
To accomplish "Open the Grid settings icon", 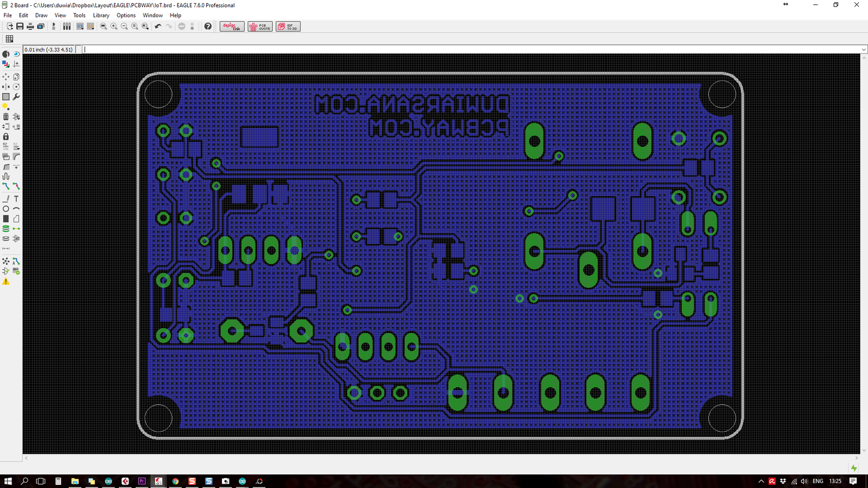I will tap(9, 38).
